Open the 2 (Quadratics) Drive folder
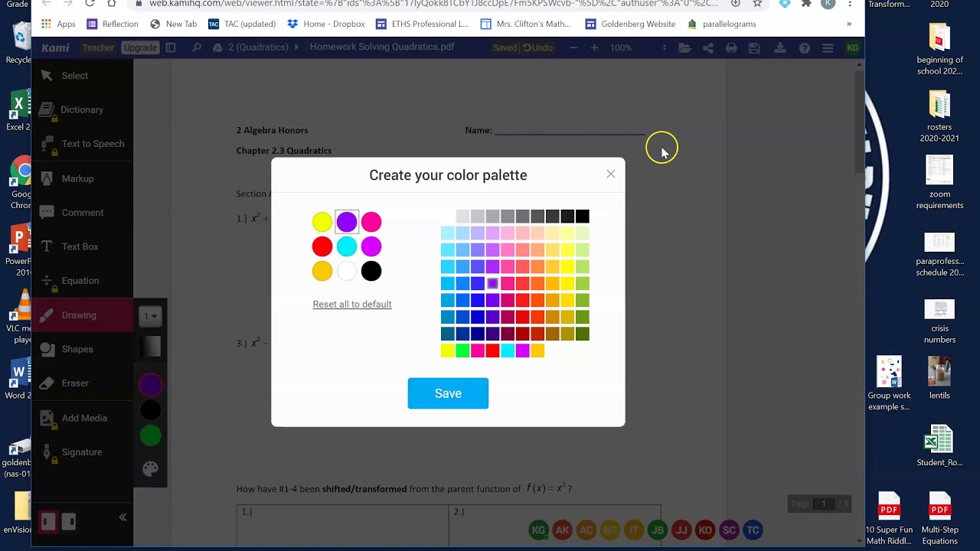 coord(256,47)
